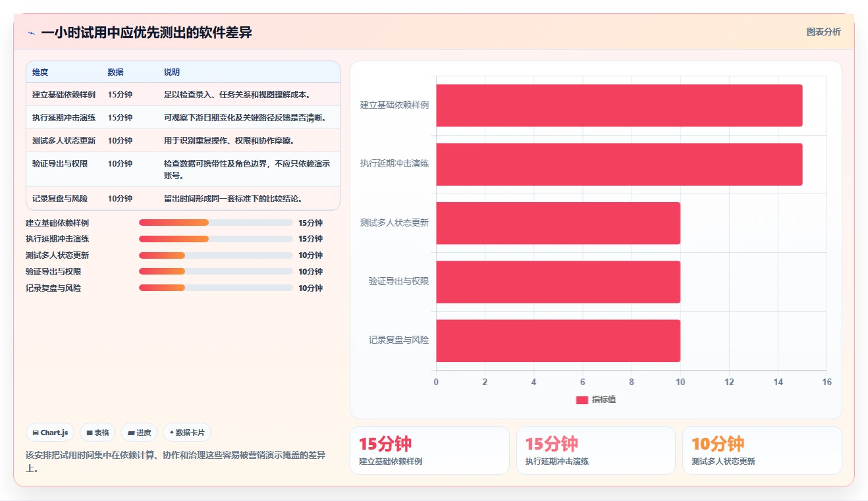Select the 进度 tag chip
868x501 pixels.
click(139, 433)
